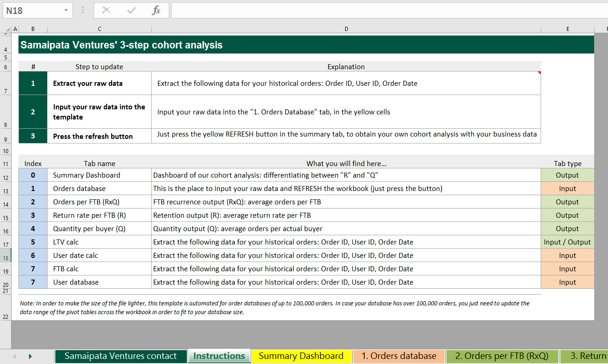
Task: Click 'Input your raw data into the template' cell
Action: pyautogui.click(x=99, y=112)
